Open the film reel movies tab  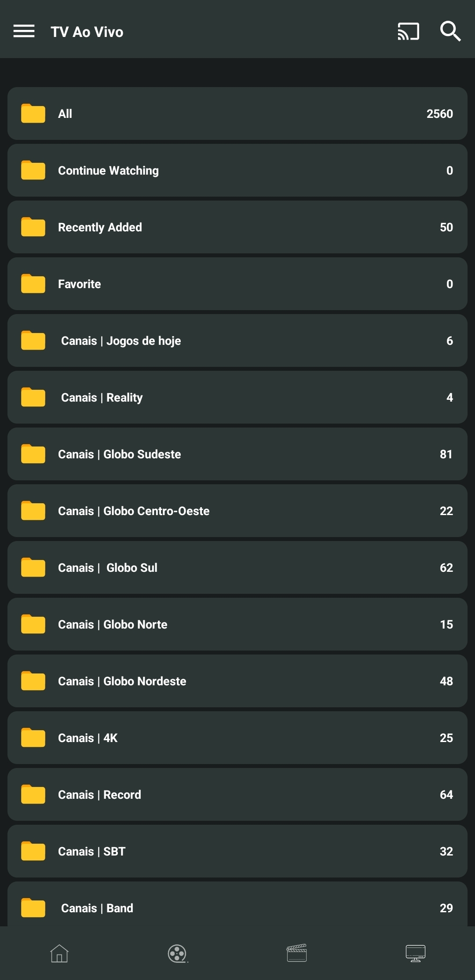[x=178, y=953]
